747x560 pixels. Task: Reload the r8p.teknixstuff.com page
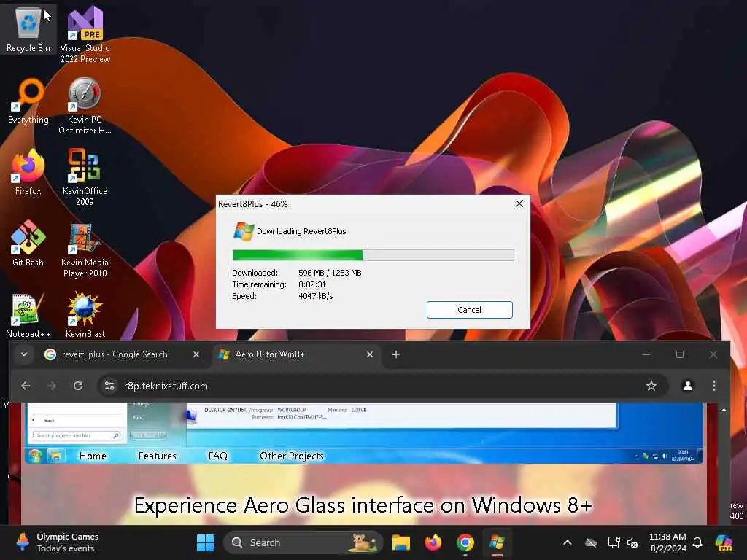pyautogui.click(x=78, y=386)
